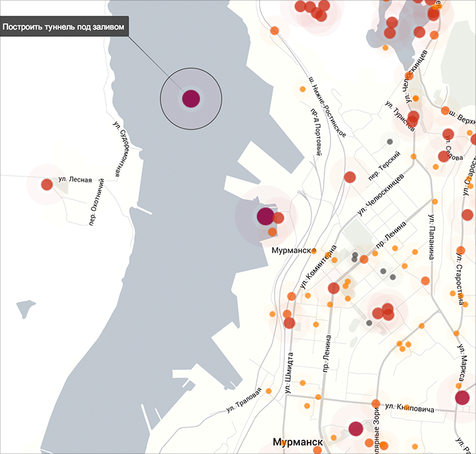Click the Мурманск station label near port
Image resolution: width=476 pixels, height=454 pixels.
coord(290,250)
